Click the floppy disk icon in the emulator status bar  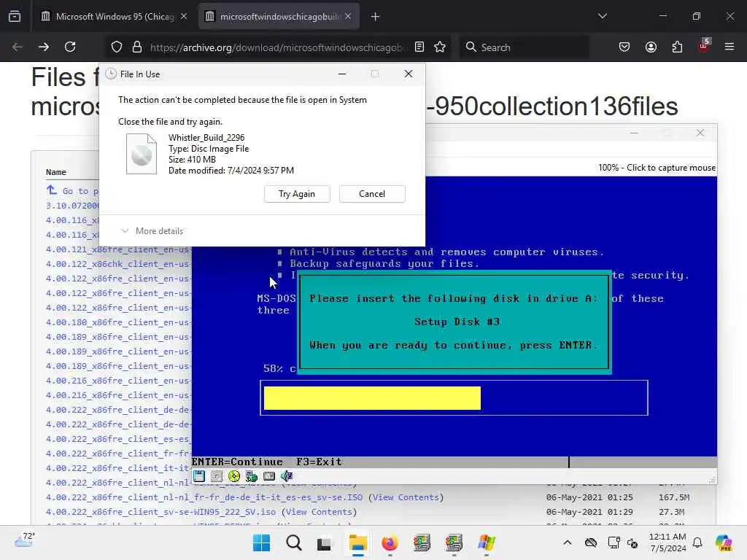point(198,475)
